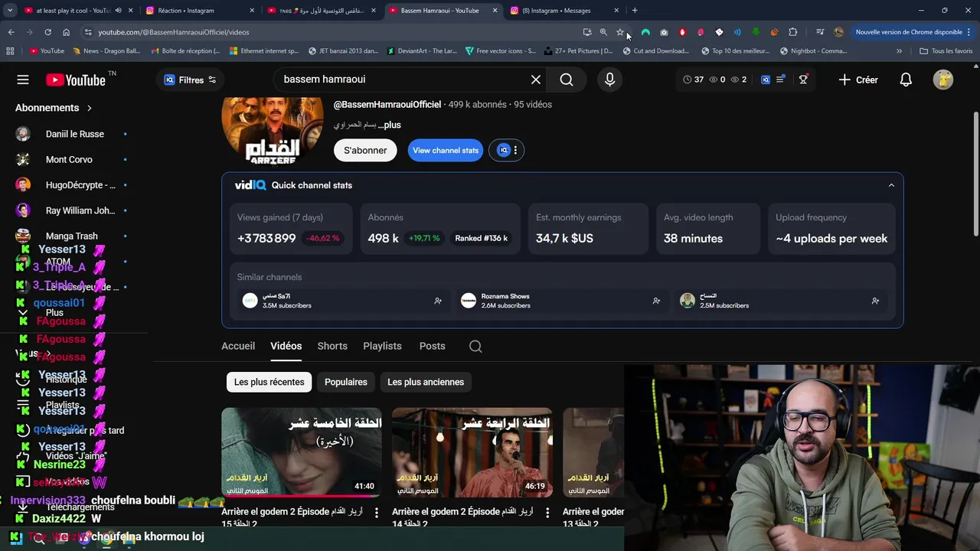Viewport: 980px width, 551px height.
Task: Follow the Sa7i similar channel icon
Action: click(438, 301)
